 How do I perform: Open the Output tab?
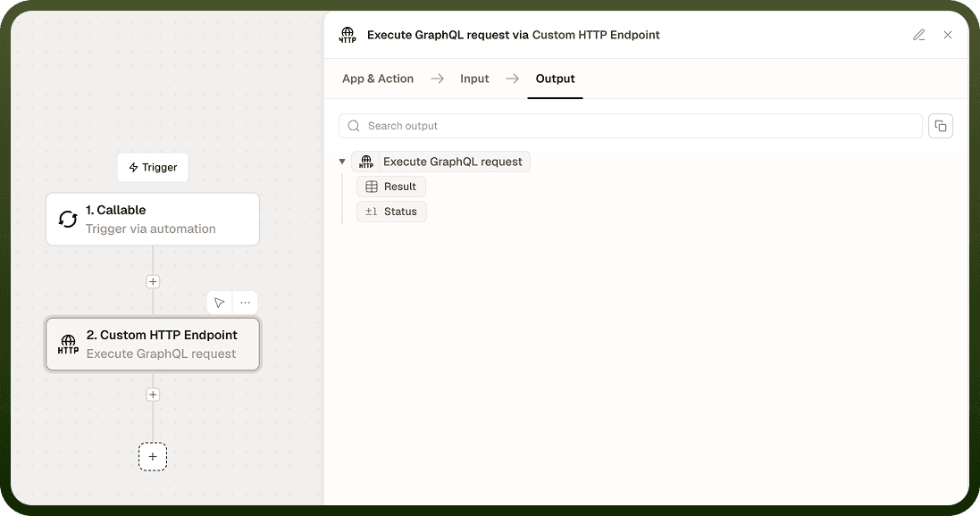coord(555,79)
